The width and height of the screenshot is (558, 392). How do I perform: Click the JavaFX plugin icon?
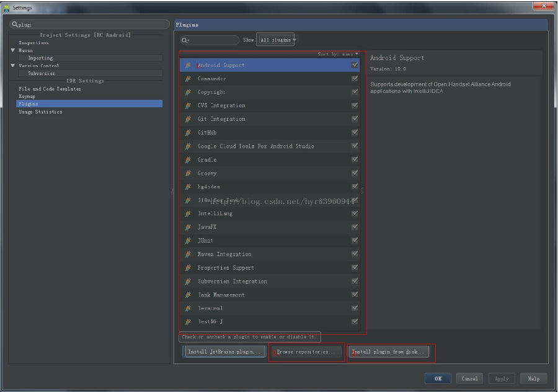click(188, 227)
